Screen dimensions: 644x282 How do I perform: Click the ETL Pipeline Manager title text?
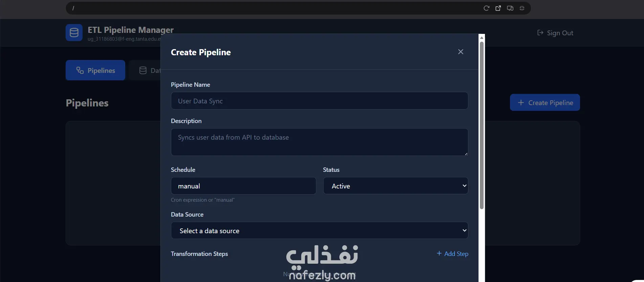pos(131,30)
